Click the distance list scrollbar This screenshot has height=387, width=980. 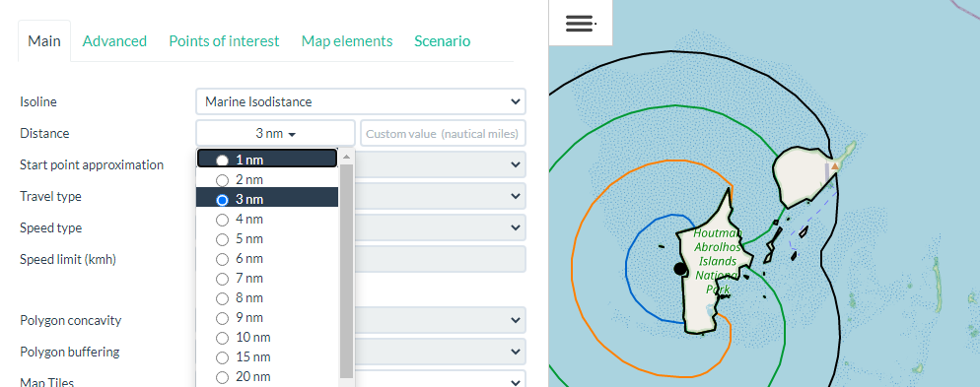(x=346, y=272)
